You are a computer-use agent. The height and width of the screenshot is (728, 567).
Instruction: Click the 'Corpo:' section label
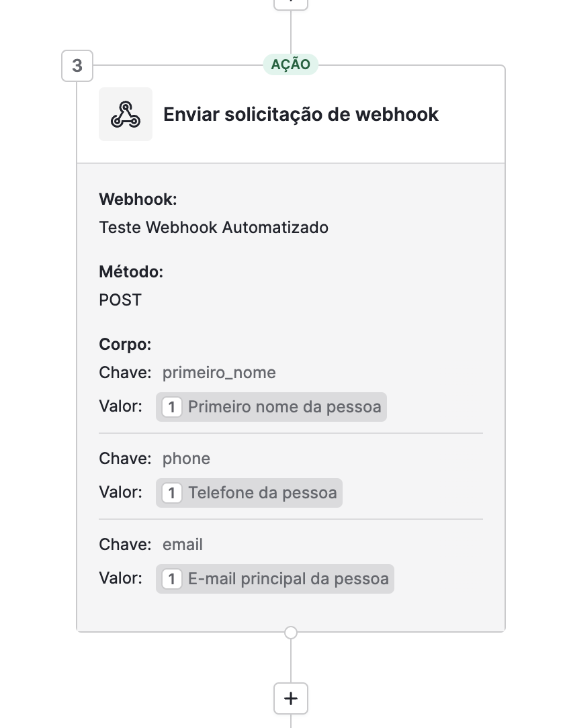pyautogui.click(x=126, y=345)
